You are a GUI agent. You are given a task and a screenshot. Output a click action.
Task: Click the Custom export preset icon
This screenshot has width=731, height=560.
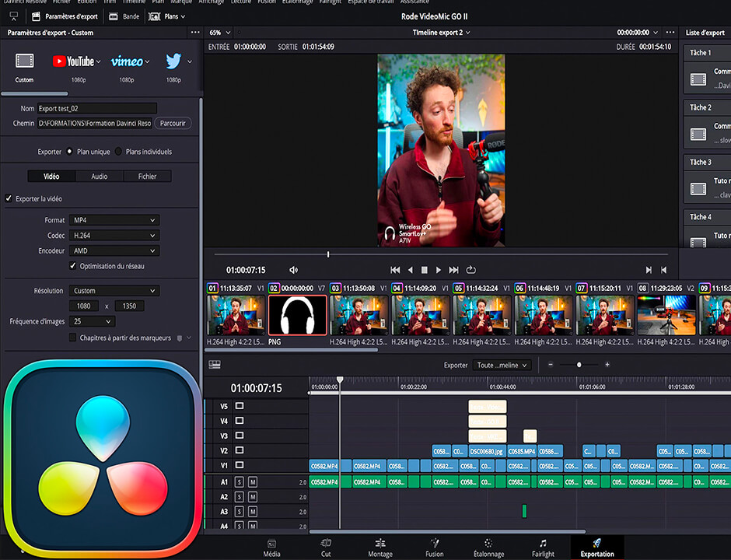[x=25, y=61]
